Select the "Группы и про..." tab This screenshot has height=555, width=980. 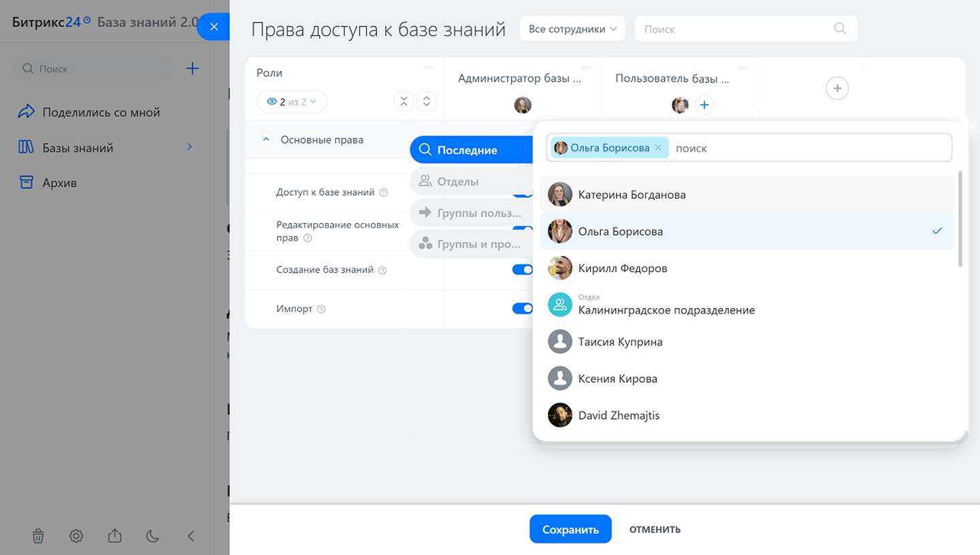[x=472, y=244]
